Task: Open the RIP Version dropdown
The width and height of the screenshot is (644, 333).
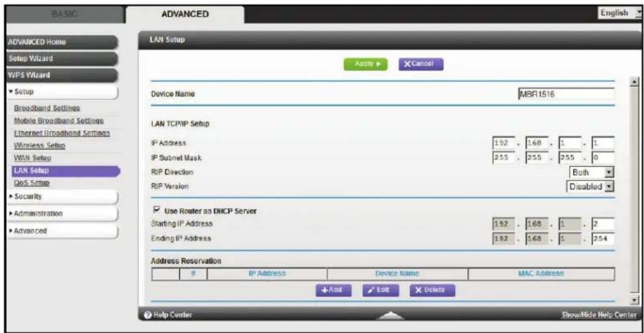Action: [590, 187]
